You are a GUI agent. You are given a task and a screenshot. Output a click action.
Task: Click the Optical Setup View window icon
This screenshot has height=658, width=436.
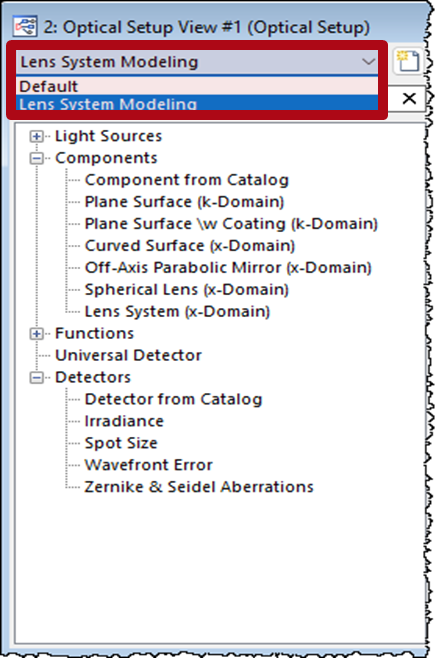[x=25, y=28]
